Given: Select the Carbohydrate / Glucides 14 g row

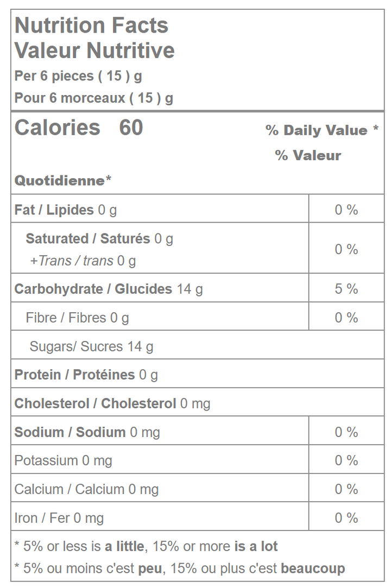Looking at the screenshot, I should (x=109, y=289).
